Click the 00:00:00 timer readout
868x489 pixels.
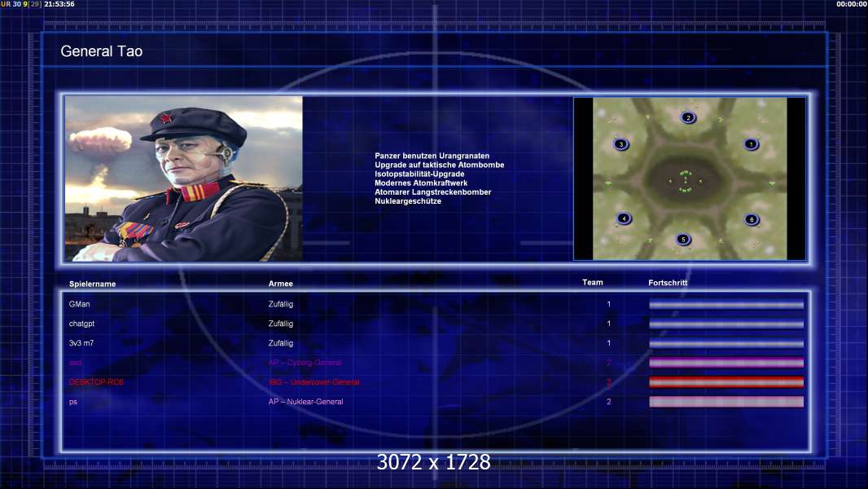852,4
